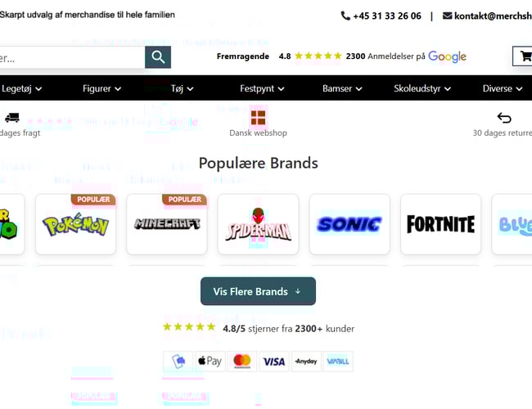Open the Festpynt dropdown chevron
This screenshot has height=409, width=532.
(x=281, y=89)
